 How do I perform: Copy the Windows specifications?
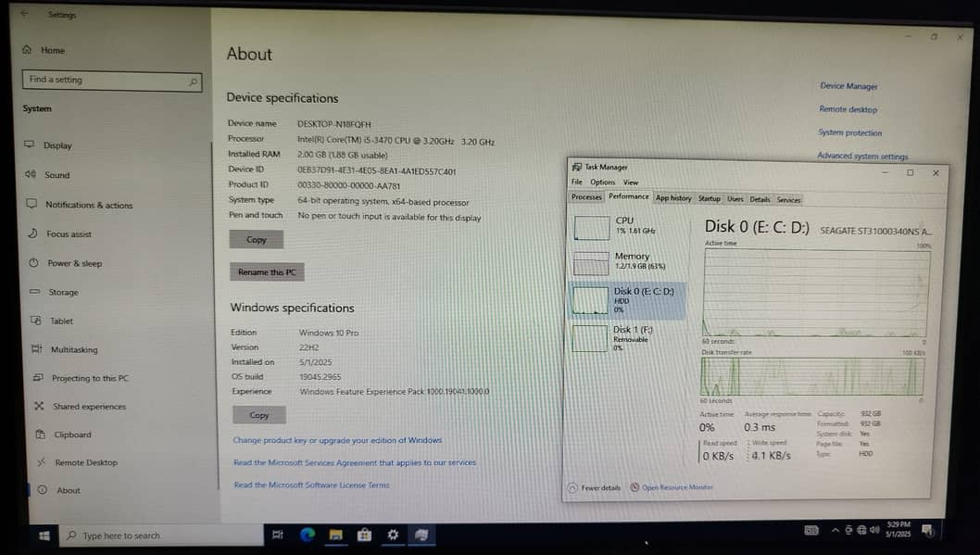tap(259, 415)
